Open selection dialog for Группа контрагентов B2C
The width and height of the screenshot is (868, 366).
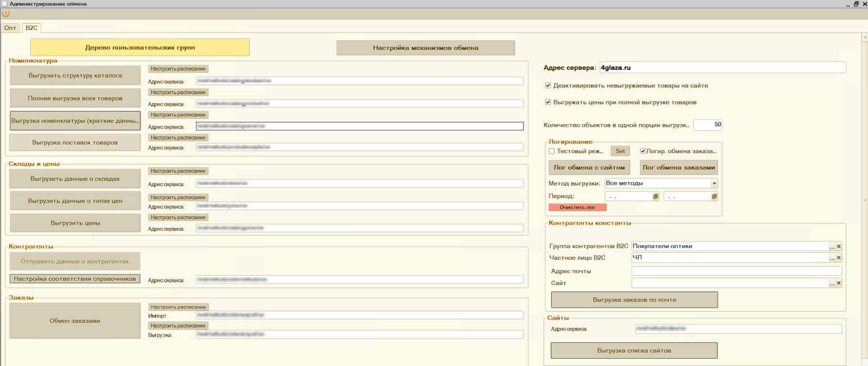(832, 247)
